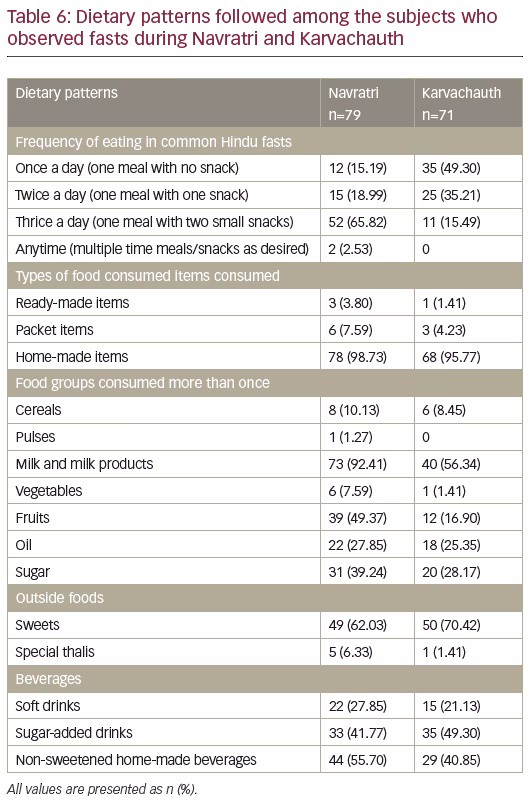The height and width of the screenshot is (802, 532).
Task: Click the Navratri value '39 (49.37)' for Fruits
Action: [x=358, y=518]
